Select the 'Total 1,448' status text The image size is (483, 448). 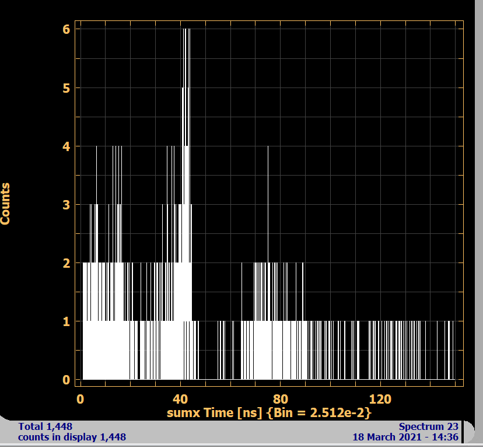45,426
